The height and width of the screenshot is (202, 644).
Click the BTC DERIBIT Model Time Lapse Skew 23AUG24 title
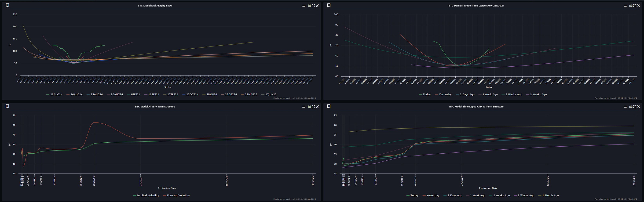(476, 6)
